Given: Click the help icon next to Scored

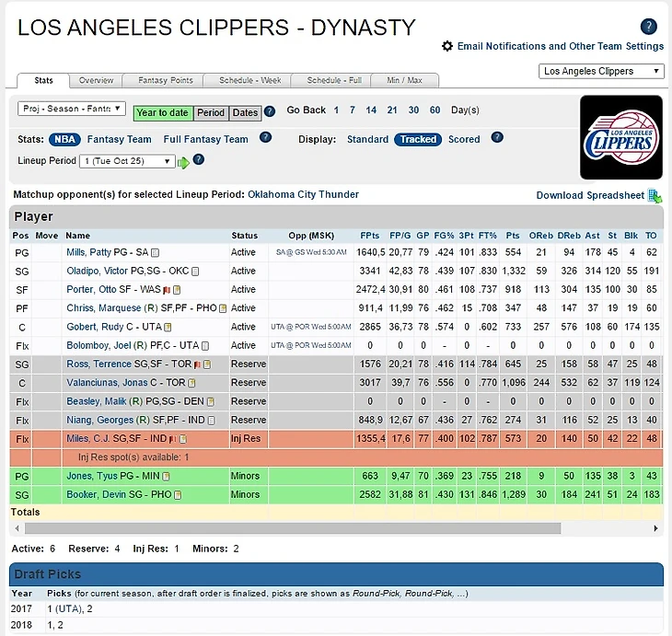Looking at the screenshot, I should pos(497,138).
